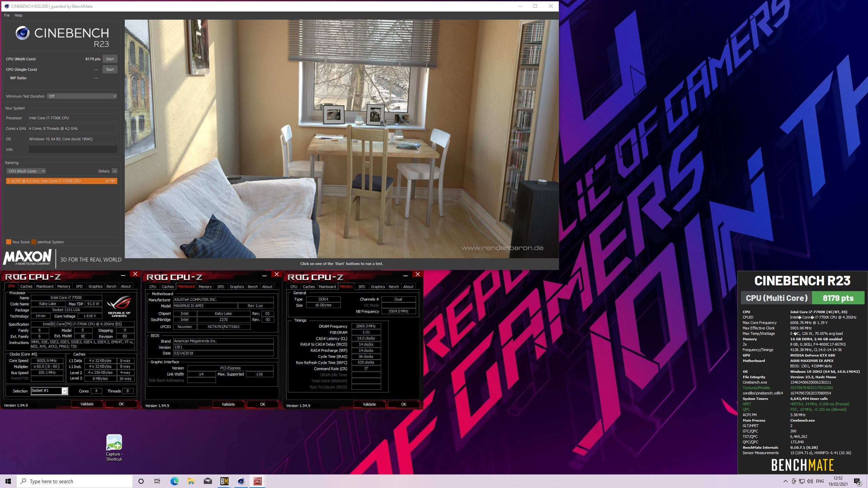The height and width of the screenshot is (488, 868).
Task: Click the Processor field Intel Core i7-7700K CPU
Action: pyautogui.click(x=73, y=118)
